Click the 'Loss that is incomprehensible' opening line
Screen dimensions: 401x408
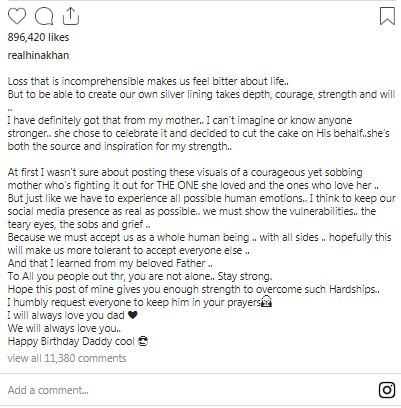point(148,81)
